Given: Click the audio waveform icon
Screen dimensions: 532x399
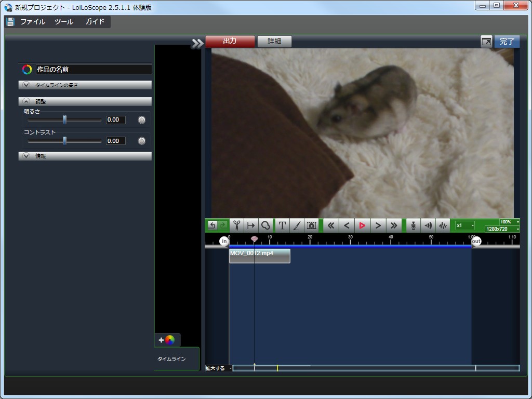Looking at the screenshot, I should point(443,225).
